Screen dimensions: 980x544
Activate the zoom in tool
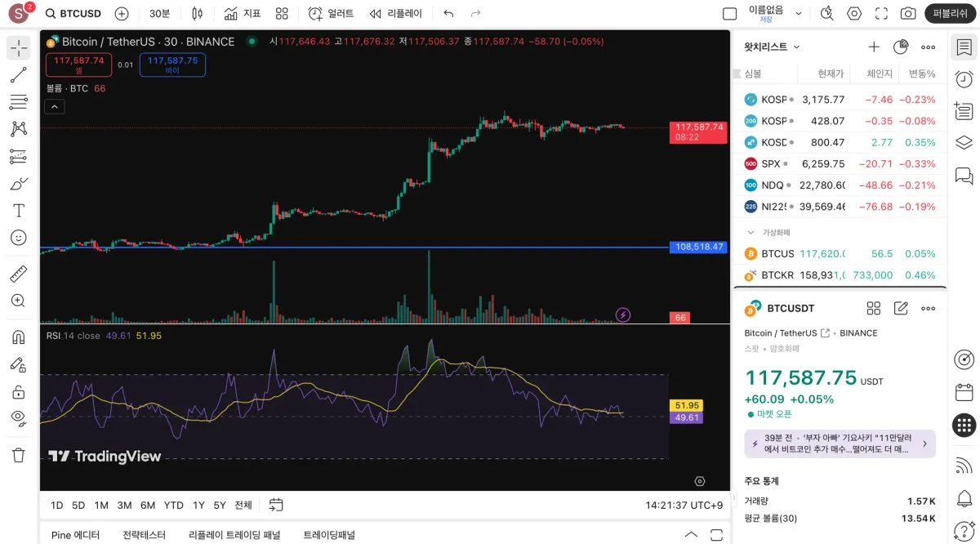tap(18, 301)
